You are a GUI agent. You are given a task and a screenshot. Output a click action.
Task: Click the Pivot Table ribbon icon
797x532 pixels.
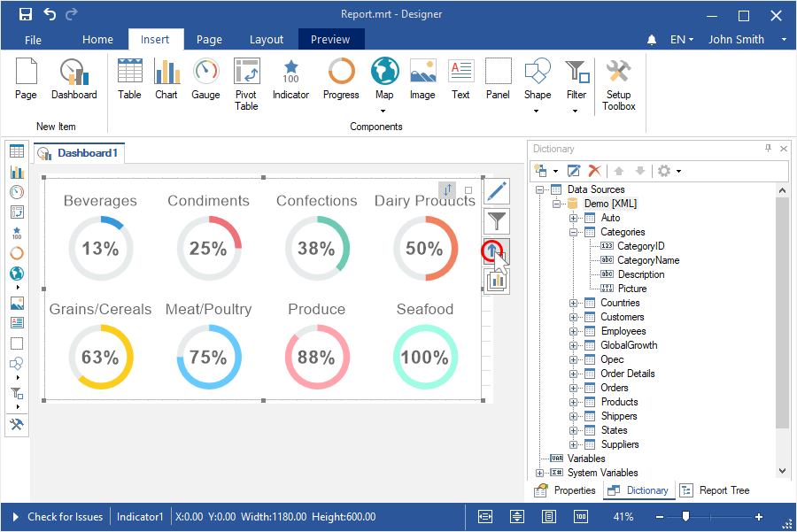click(x=246, y=84)
